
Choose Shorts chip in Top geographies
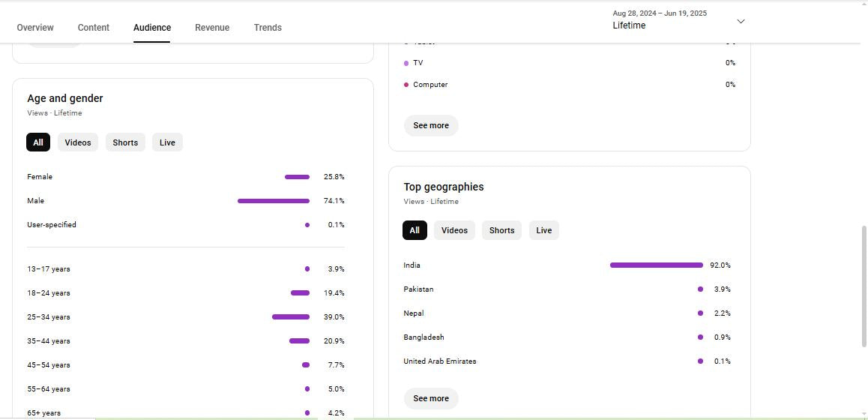(501, 230)
